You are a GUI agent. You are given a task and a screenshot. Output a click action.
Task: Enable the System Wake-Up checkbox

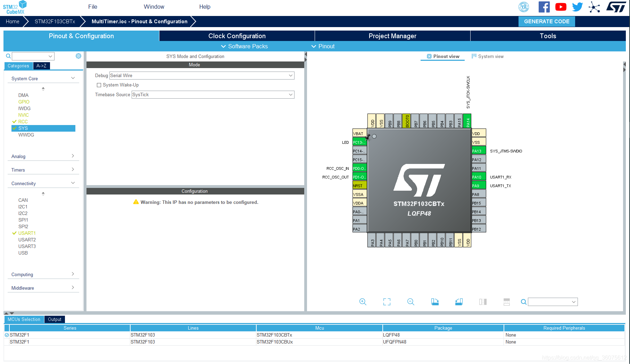[x=99, y=85]
